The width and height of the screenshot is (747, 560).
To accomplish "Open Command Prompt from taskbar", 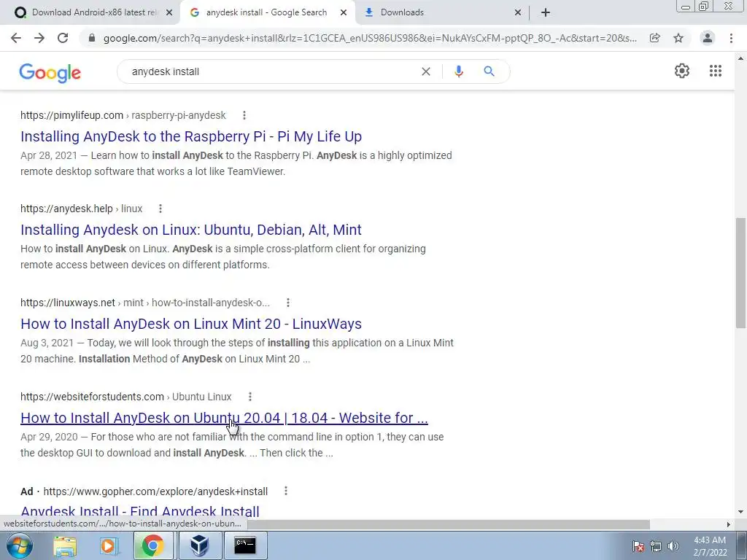I will point(245,545).
